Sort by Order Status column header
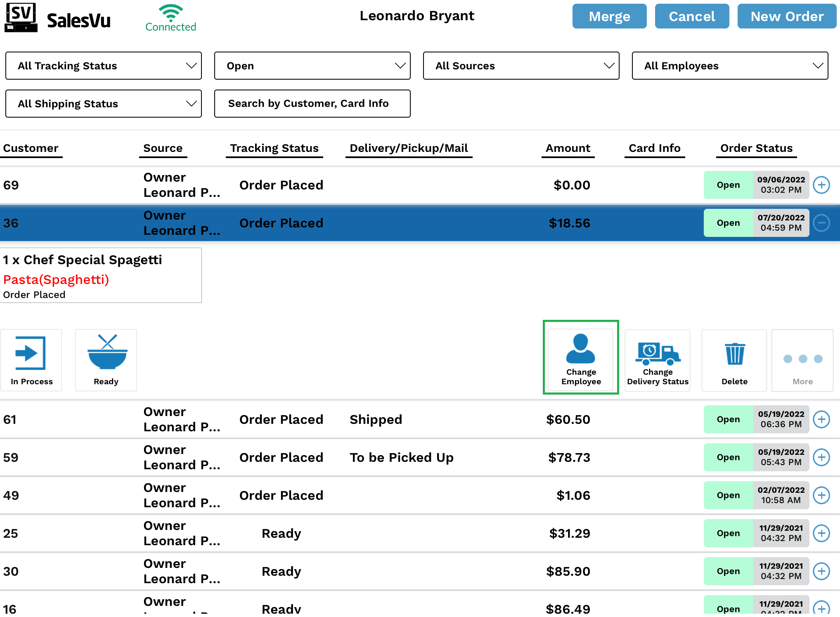This screenshot has height=617, width=840. click(756, 148)
